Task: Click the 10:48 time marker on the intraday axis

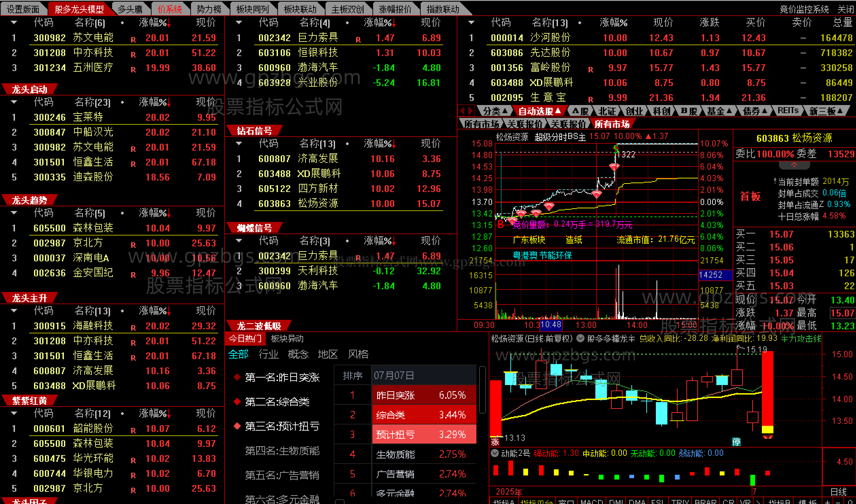Action: (x=551, y=325)
